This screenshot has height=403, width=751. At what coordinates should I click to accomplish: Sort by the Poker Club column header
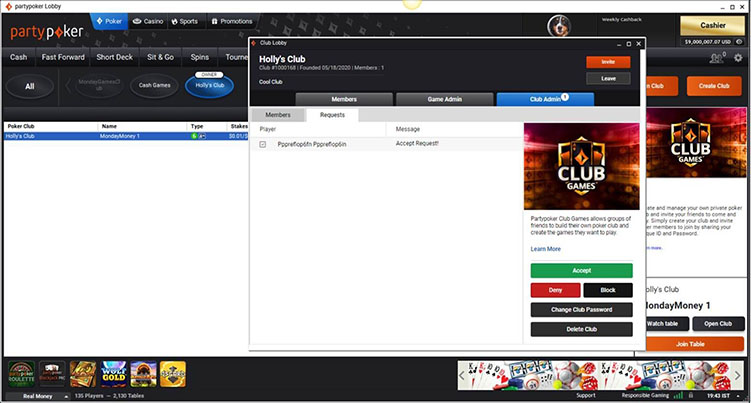coord(21,127)
